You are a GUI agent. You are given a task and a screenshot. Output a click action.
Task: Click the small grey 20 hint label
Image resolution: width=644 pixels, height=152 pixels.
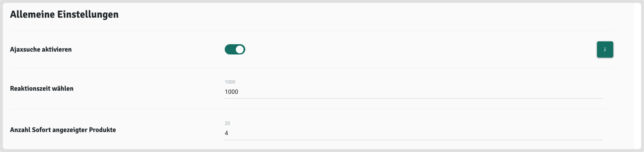pos(227,123)
